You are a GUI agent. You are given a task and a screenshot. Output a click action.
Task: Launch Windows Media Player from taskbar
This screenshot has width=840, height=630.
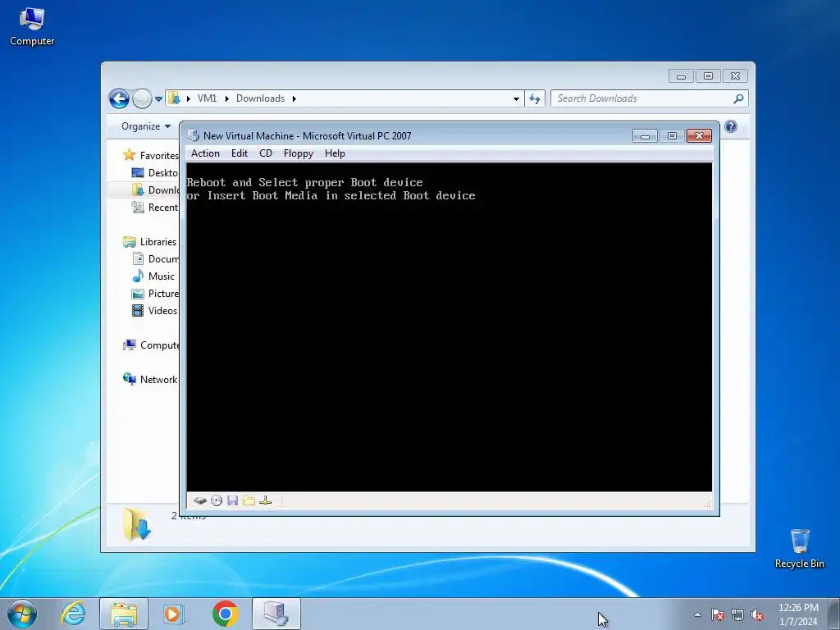coord(173,614)
